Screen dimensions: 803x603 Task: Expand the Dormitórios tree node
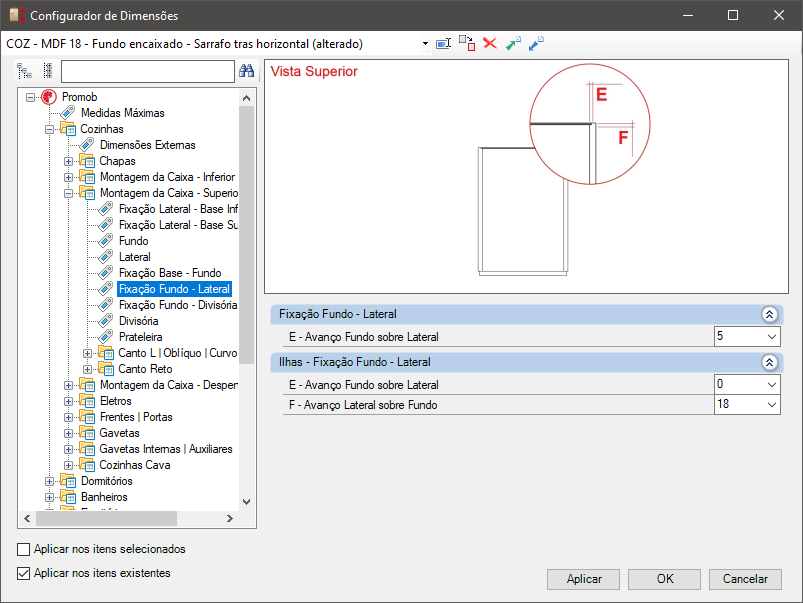50,482
